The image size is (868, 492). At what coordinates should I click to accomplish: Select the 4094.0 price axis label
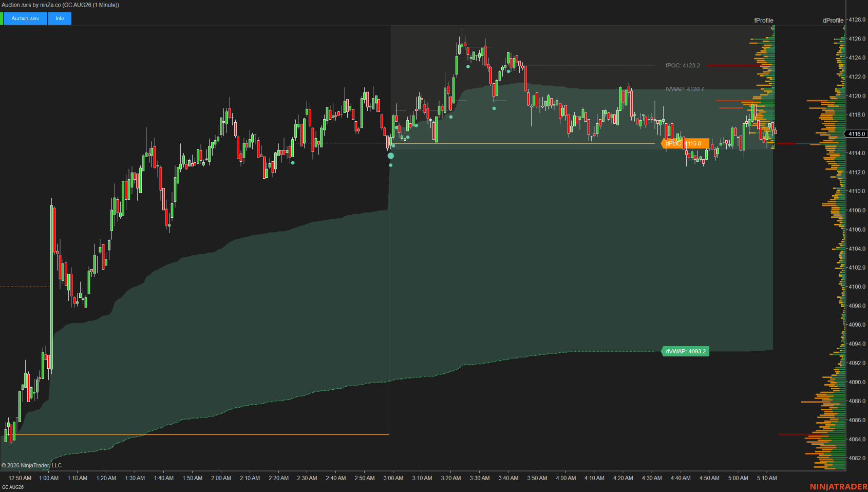[857, 344]
